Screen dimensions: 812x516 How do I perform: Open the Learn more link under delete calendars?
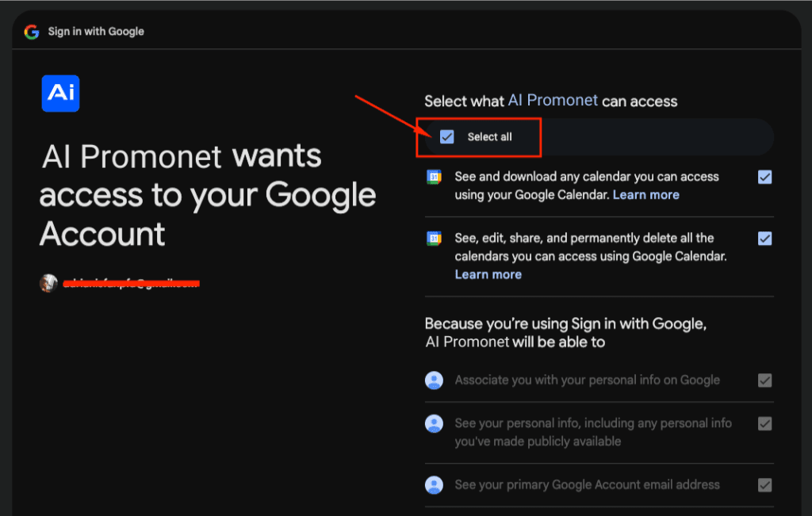coord(488,274)
